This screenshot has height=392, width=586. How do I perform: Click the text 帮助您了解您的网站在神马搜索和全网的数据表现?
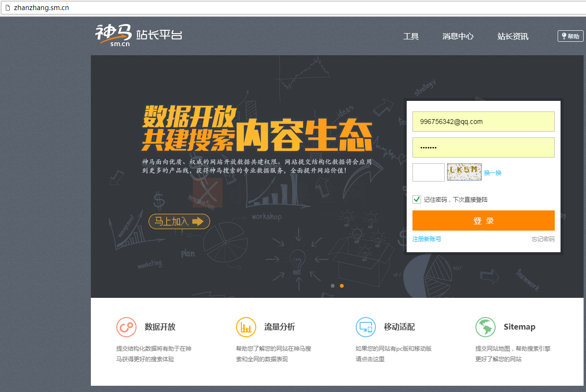coord(274,354)
